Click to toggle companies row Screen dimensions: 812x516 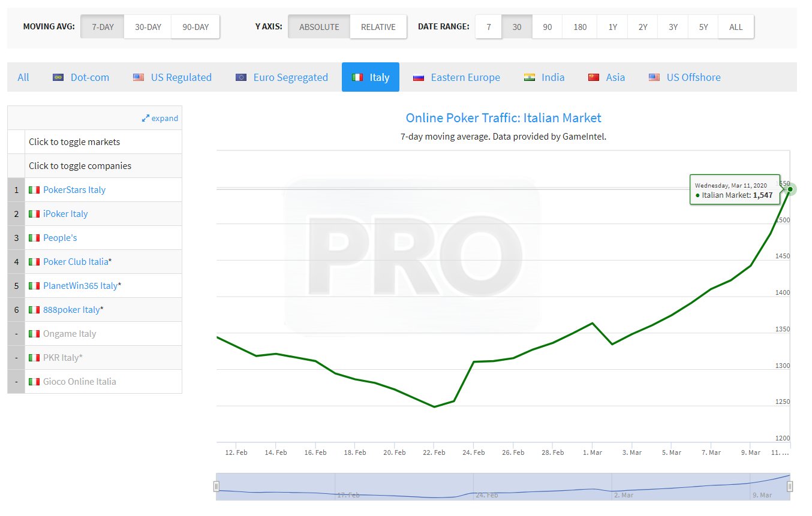coord(80,166)
